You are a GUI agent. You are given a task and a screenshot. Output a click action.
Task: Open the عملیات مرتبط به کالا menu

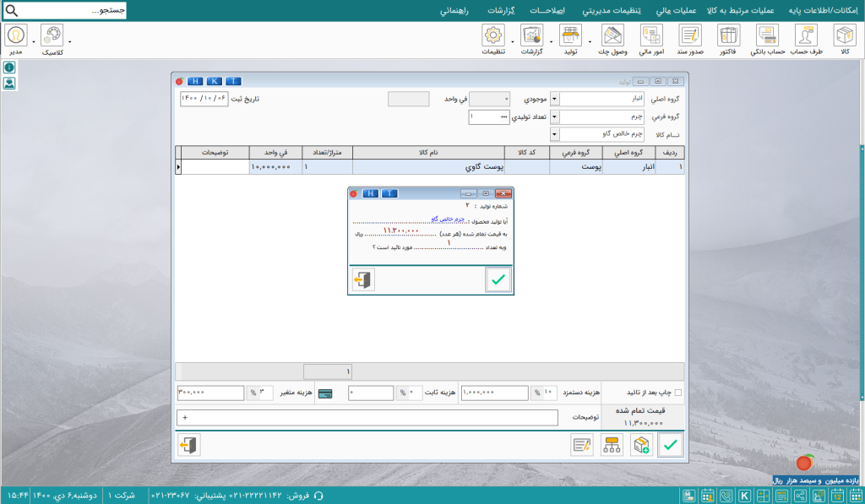click(740, 10)
